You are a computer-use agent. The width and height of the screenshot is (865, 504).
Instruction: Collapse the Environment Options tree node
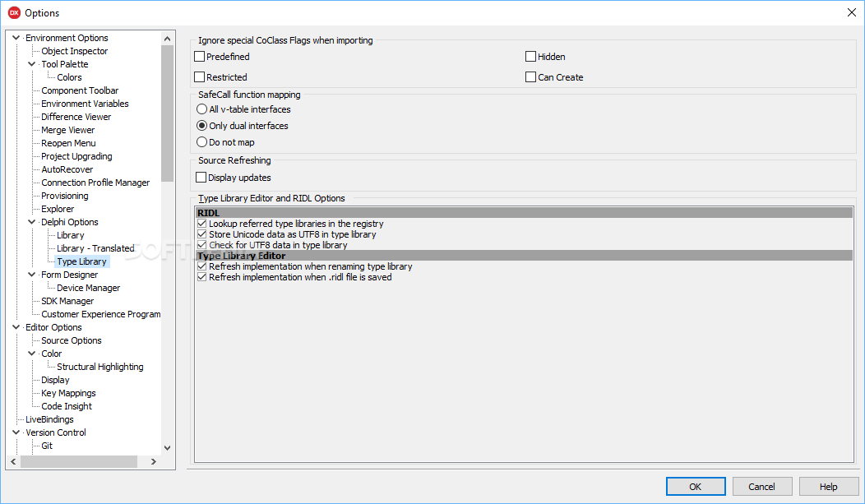(16, 38)
